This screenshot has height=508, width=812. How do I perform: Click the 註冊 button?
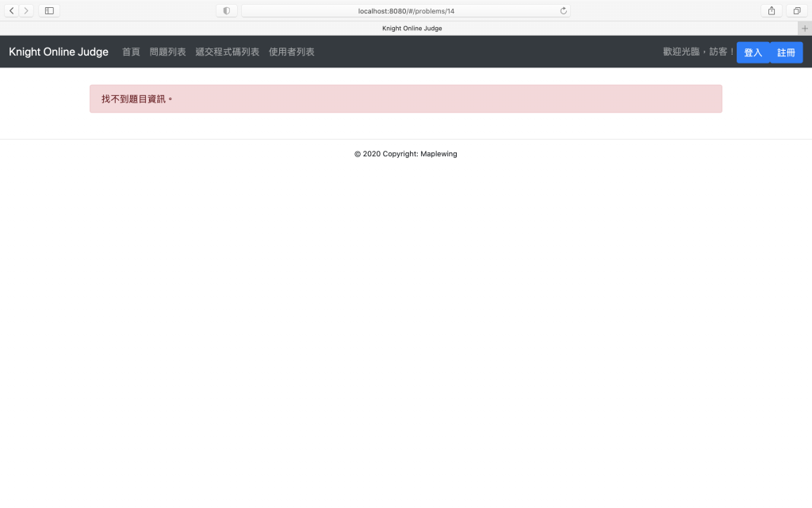[786, 52]
